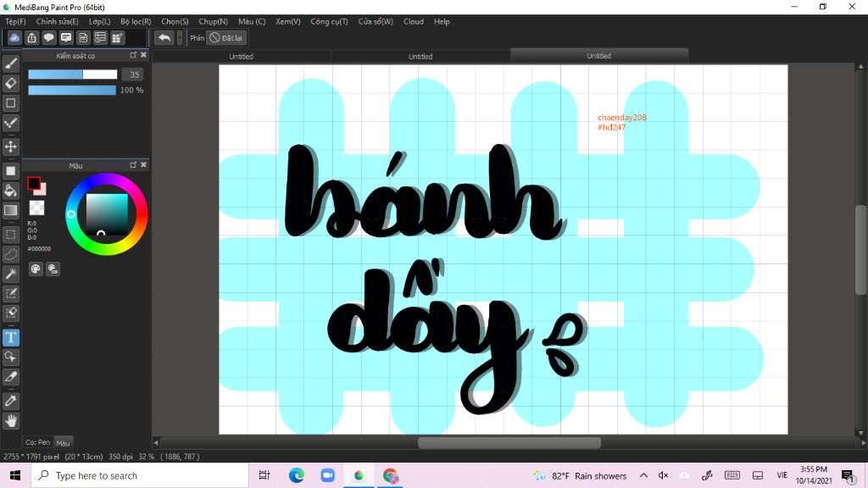This screenshot has width=868, height=488.
Task: Click the background color swatch
Action: [42, 191]
